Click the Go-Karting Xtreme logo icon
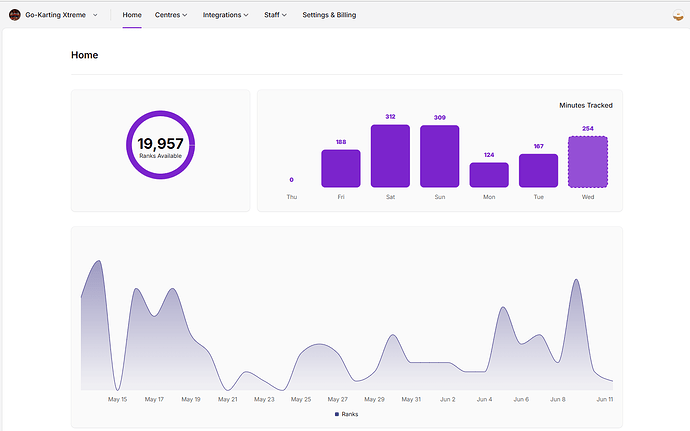Viewport: 690px width, 431px height. coord(14,15)
